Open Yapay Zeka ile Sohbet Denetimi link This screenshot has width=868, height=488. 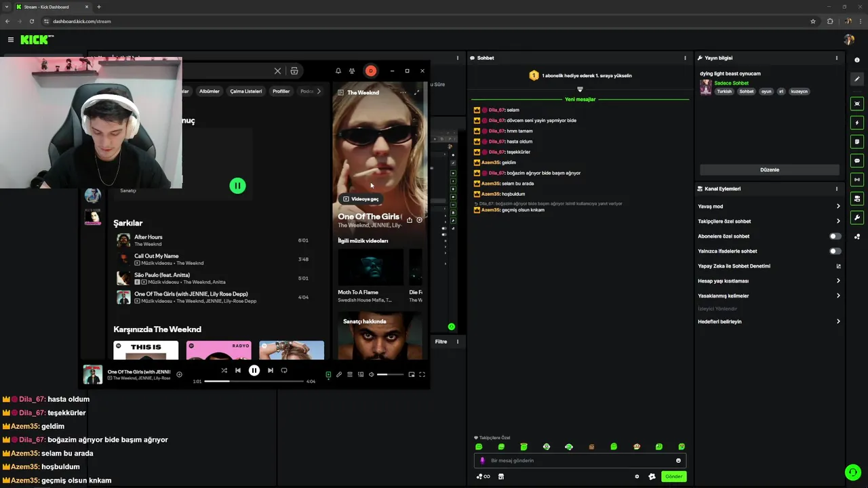[769, 266]
